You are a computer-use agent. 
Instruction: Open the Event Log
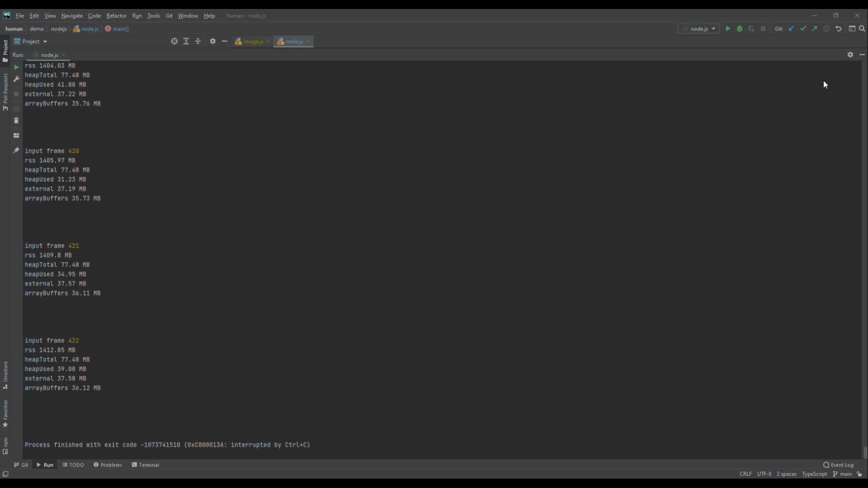tap(839, 465)
